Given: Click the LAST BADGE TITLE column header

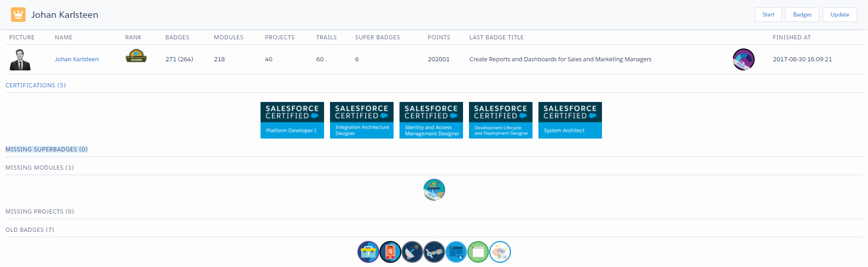Looking at the screenshot, I should pyautogui.click(x=496, y=37).
